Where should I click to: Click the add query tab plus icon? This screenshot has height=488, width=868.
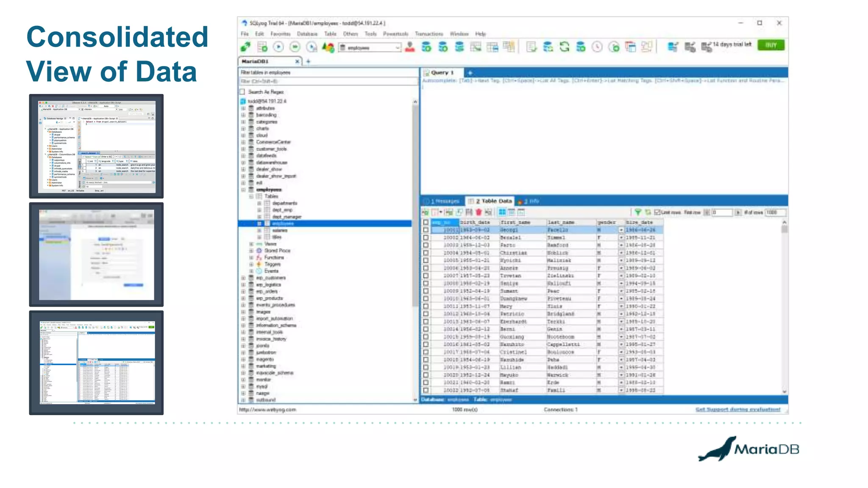tap(470, 72)
